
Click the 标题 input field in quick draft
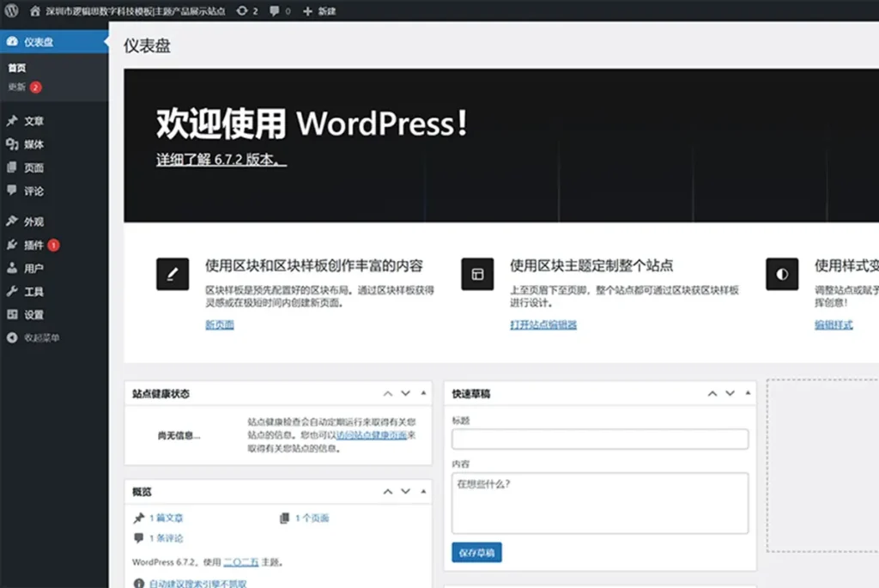pyautogui.click(x=598, y=439)
